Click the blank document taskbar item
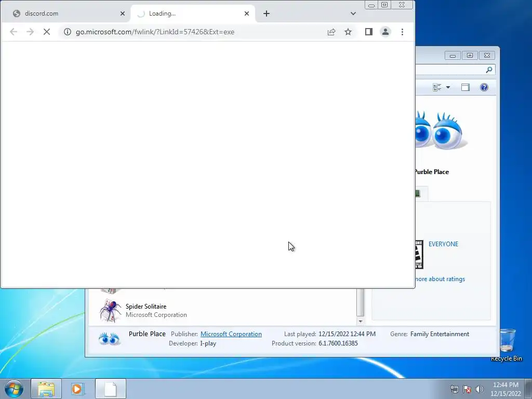 (111, 389)
